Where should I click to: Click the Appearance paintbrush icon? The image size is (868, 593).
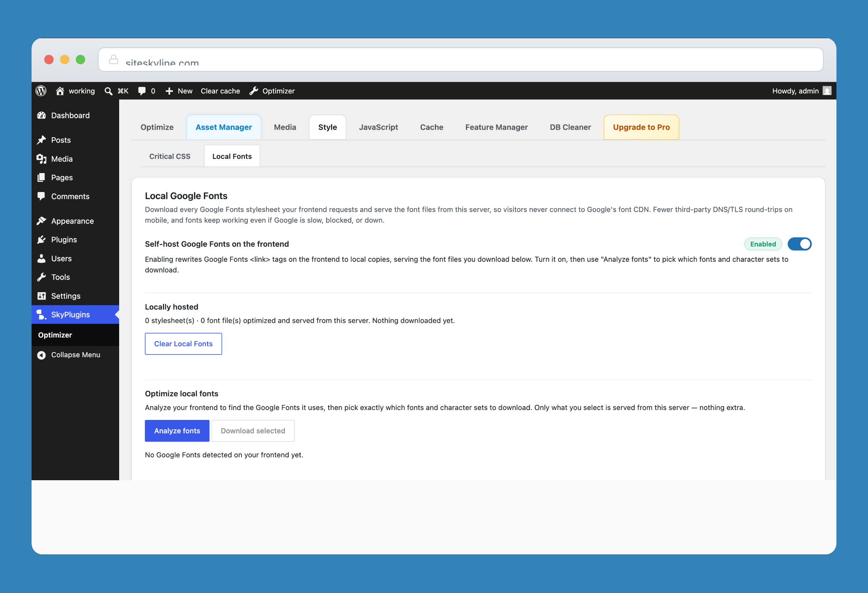pyautogui.click(x=41, y=221)
